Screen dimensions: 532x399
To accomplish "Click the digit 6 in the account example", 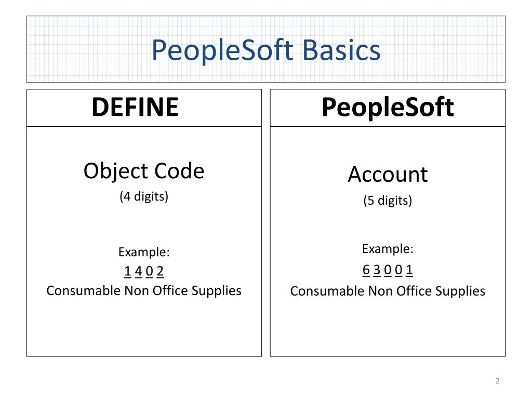I will (x=366, y=270).
